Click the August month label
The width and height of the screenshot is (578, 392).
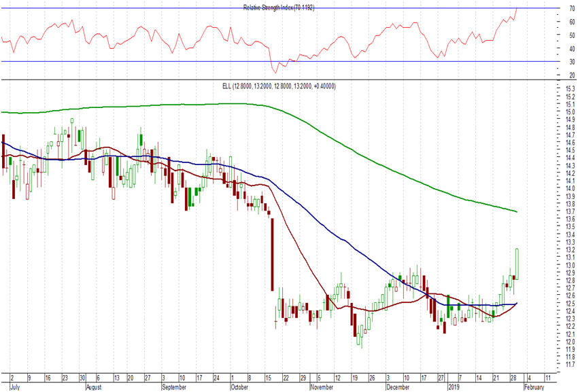94,387
